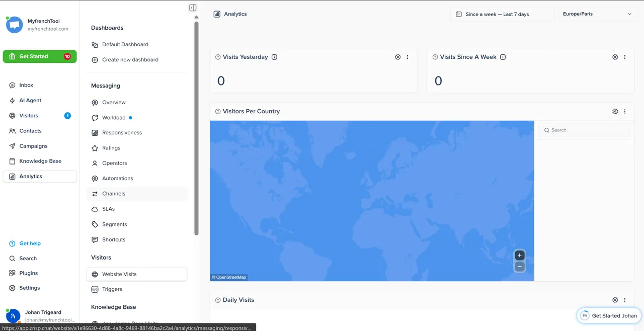644x331 pixels.
Task: Select Operators analytics item
Action: coord(137,163)
